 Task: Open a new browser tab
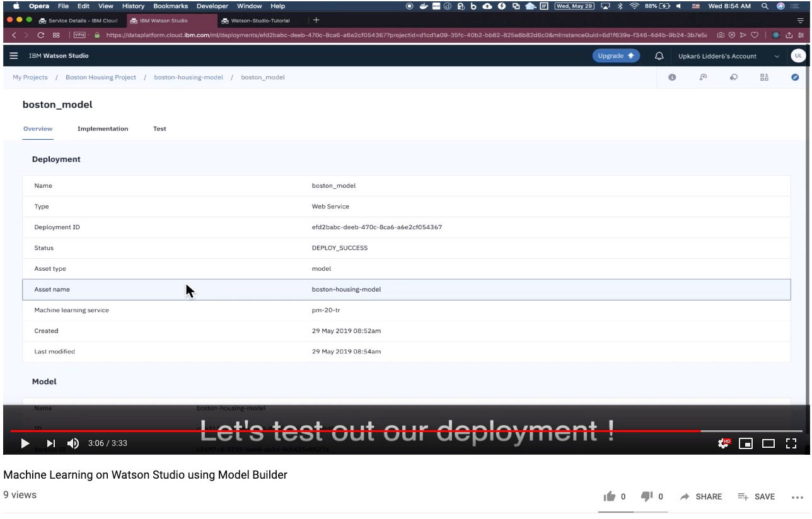(x=316, y=20)
